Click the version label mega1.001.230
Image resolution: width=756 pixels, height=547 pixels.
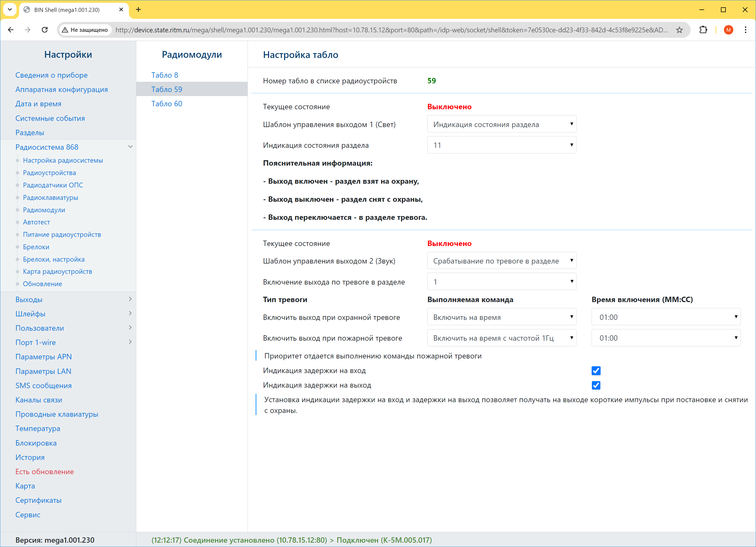pos(55,540)
